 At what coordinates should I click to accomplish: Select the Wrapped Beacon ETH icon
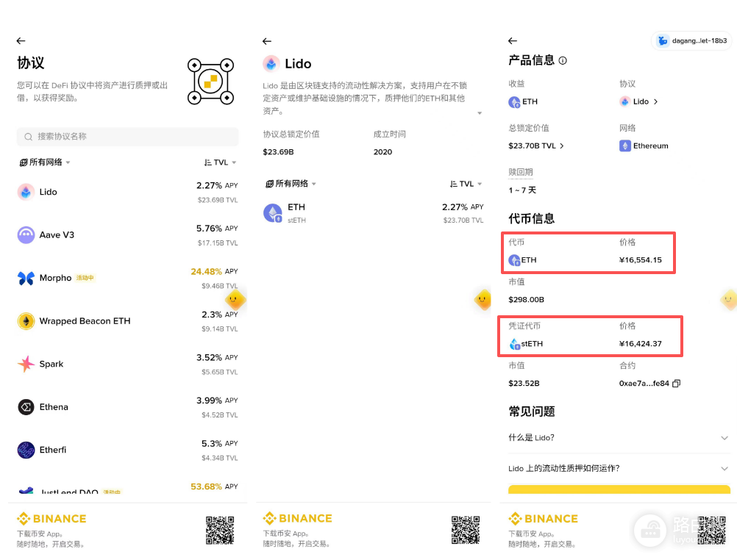click(26, 321)
